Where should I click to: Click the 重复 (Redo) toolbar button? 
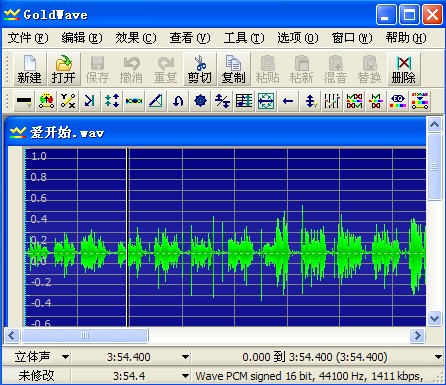click(x=165, y=69)
